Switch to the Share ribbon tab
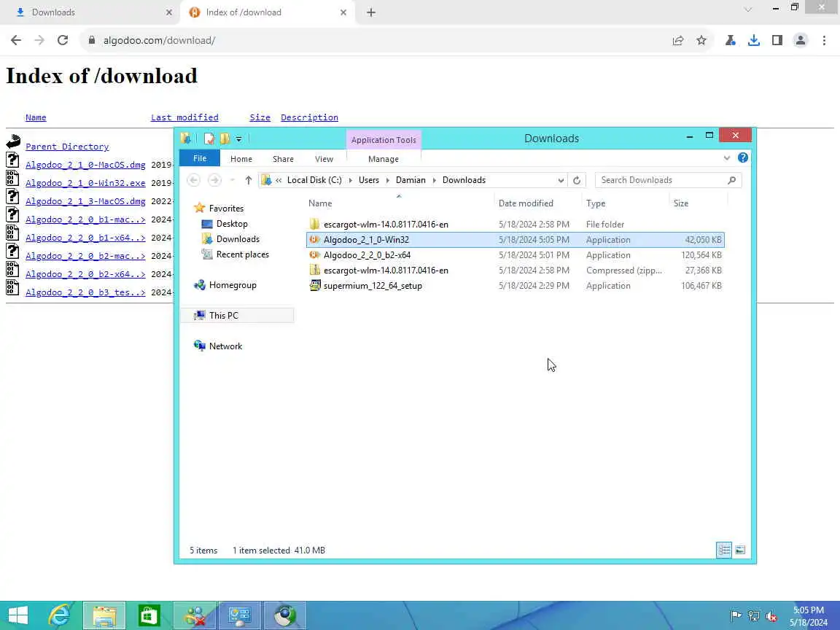This screenshot has height=630, width=840. coord(283,159)
